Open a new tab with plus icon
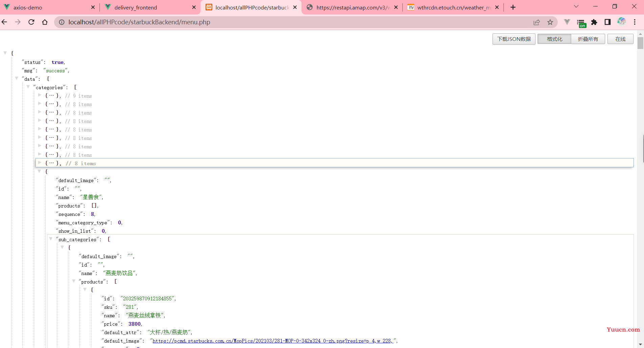The width and height of the screenshot is (644, 348). tap(513, 7)
